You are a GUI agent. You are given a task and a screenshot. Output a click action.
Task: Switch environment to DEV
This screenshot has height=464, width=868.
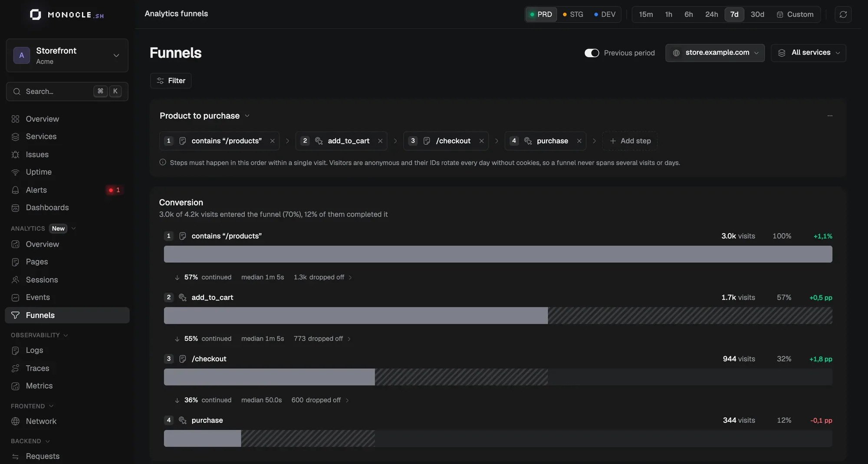(605, 14)
